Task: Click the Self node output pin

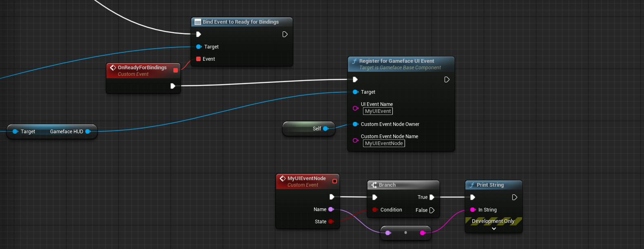Action: click(325, 129)
